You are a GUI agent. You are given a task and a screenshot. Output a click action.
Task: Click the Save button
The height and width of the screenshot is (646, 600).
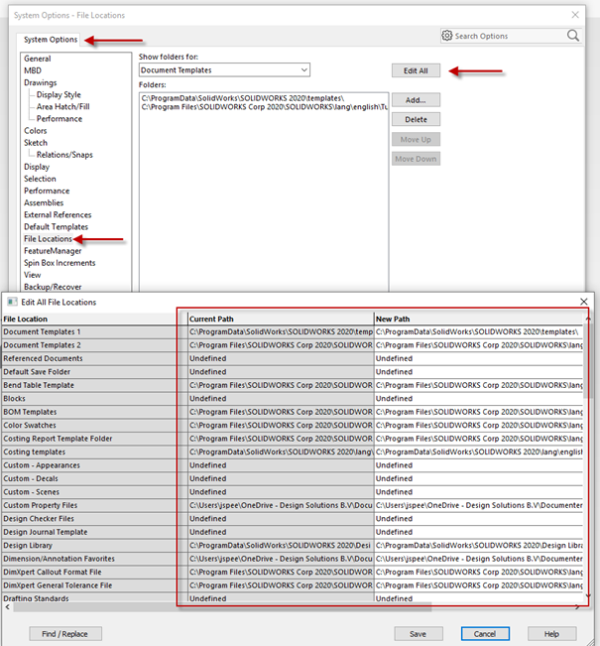click(x=418, y=634)
